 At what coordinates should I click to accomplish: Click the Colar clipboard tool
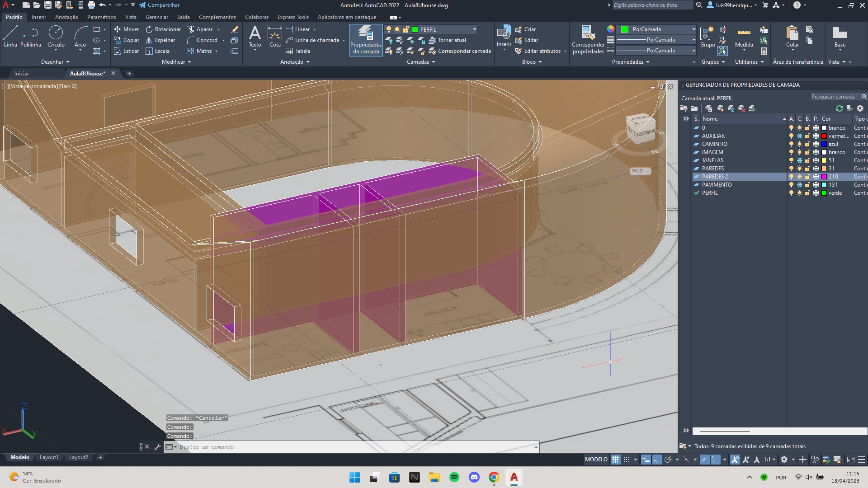coord(793,37)
